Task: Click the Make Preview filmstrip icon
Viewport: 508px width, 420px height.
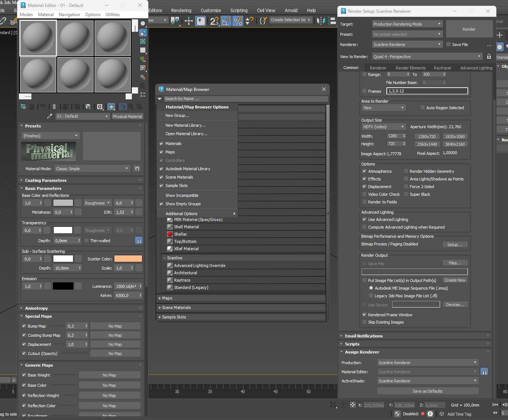Action: (x=143, y=68)
